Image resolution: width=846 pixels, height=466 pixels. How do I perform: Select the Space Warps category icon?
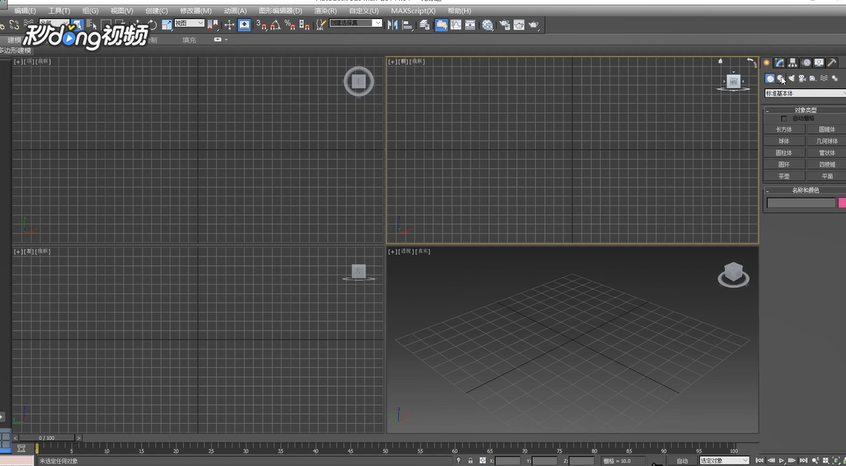824,79
